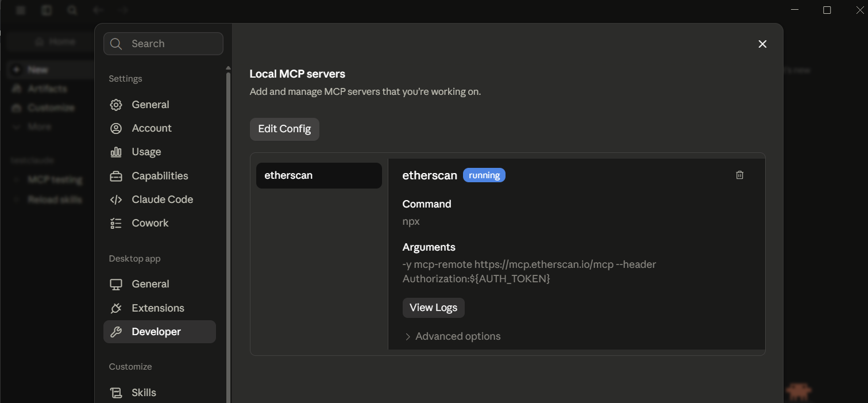The height and width of the screenshot is (403, 868).
Task: Open Account settings via person icon
Action: tap(116, 128)
